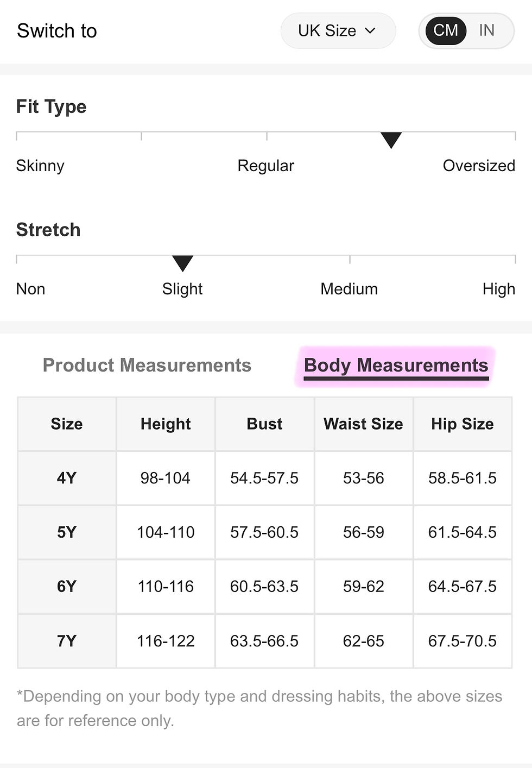Select the Fit Type triangle marker

(391, 140)
